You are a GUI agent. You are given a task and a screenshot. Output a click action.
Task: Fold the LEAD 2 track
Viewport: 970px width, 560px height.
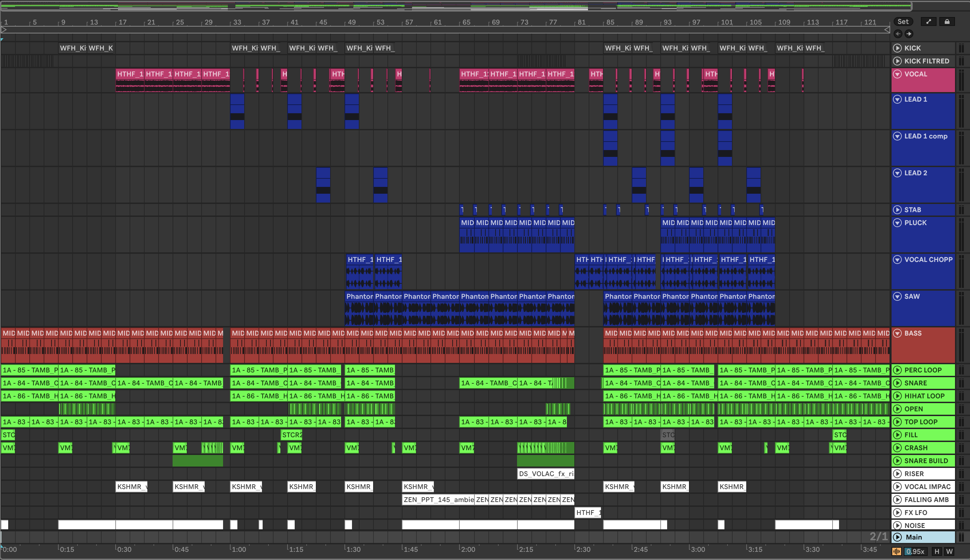pyautogui.click(x=897, y=173)
